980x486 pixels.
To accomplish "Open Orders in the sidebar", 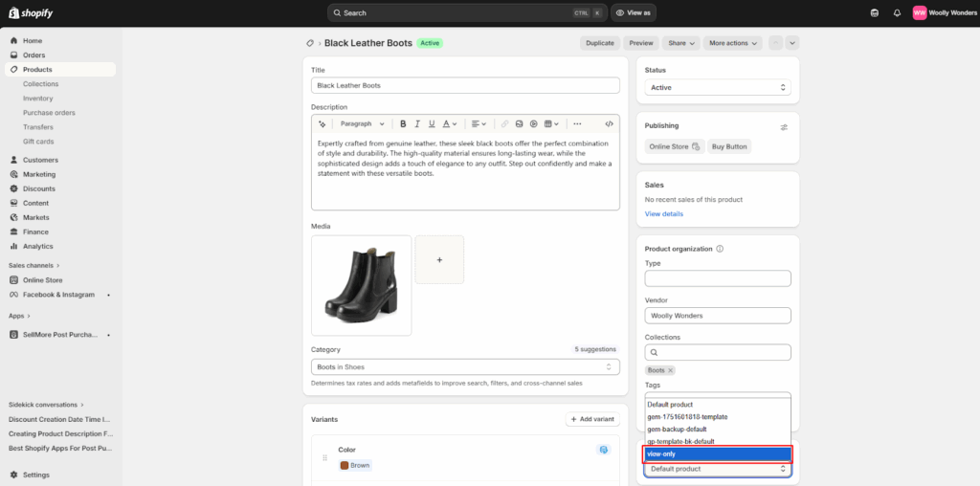I will [34, 55].
